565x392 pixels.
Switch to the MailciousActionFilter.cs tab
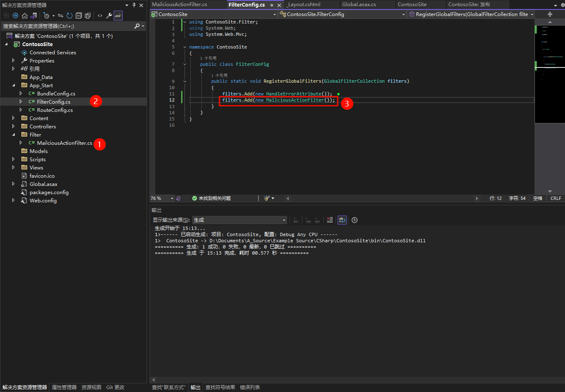180,5
